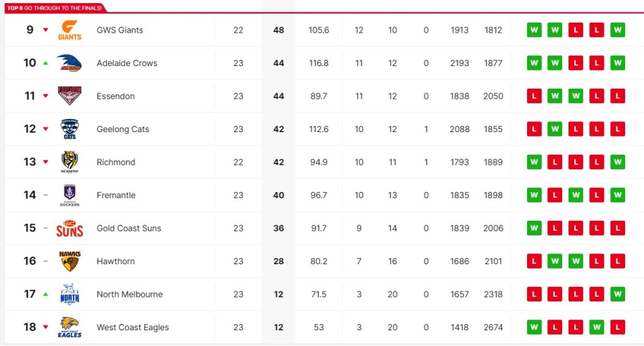Click the Adelaide Crows team name
Viewport: 644px width, 346px height.
coord(127,63)
